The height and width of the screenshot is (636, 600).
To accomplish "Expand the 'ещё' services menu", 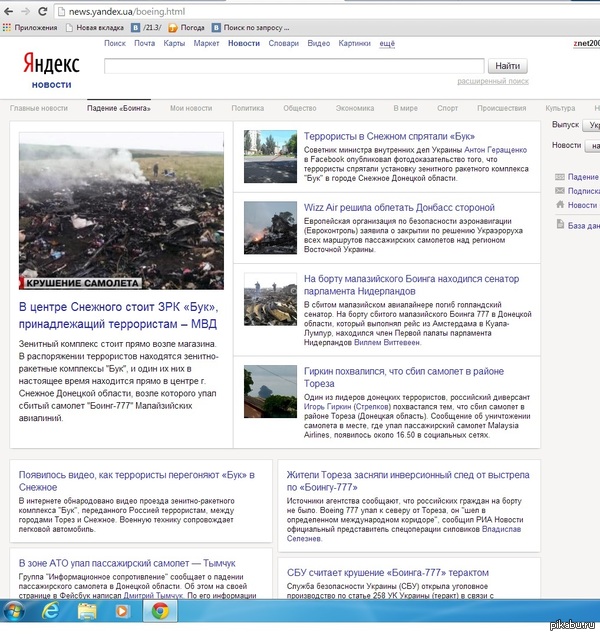I will (x=386, y=44).
